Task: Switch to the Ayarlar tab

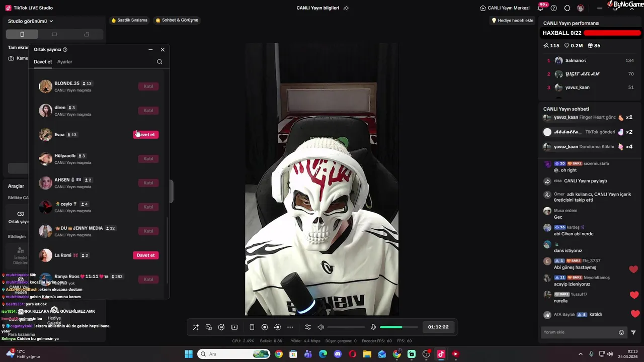Action: (x=65, y=62)
